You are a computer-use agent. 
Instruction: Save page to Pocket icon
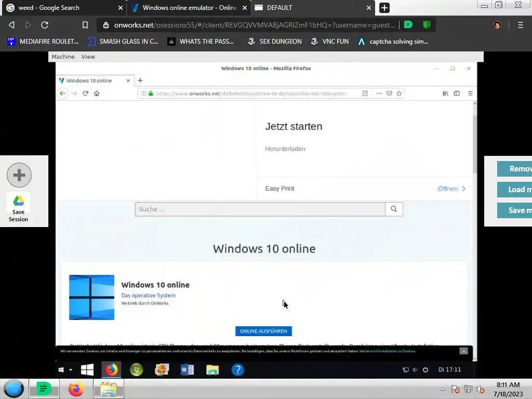pyautogui.click(x=389, y=94)
